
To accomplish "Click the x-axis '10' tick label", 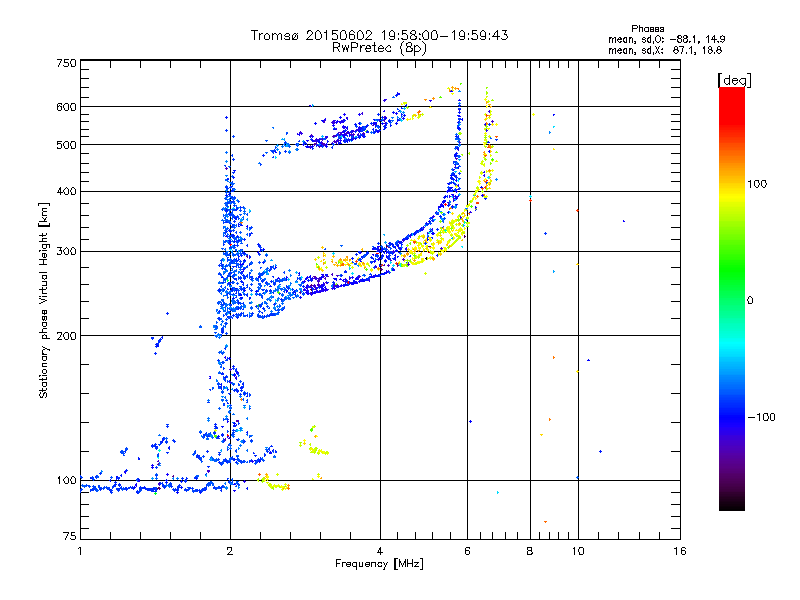I will (578, 551).
